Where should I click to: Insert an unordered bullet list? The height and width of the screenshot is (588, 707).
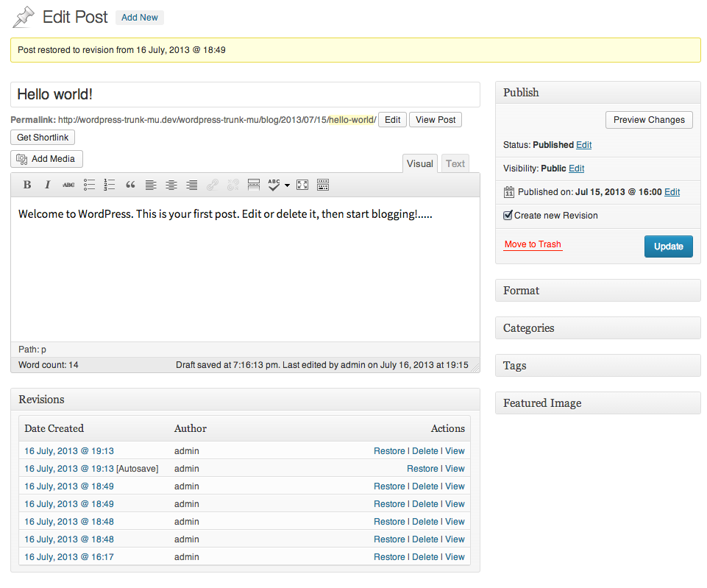coord(89,185)
